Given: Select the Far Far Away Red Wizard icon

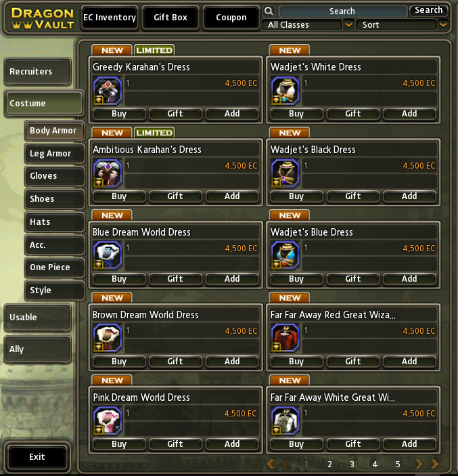Looking at the screenshot, I should (x=285, y=338).
